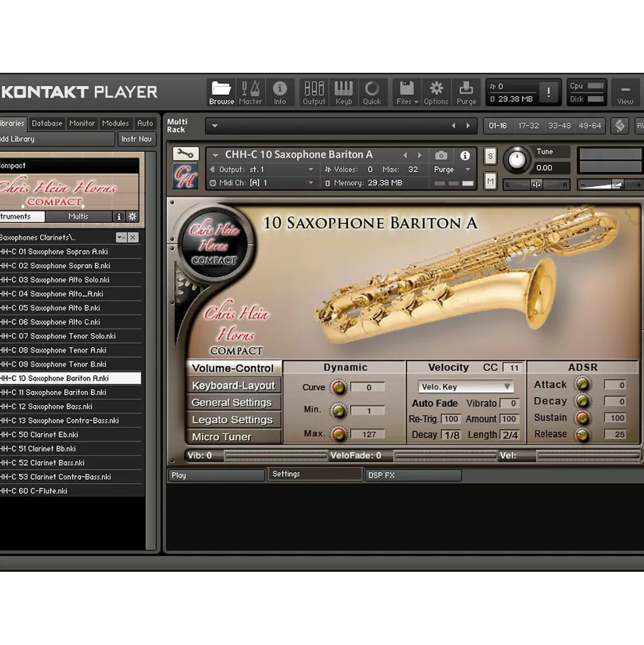Open the instrument info icon

click(x=465, y=155)
